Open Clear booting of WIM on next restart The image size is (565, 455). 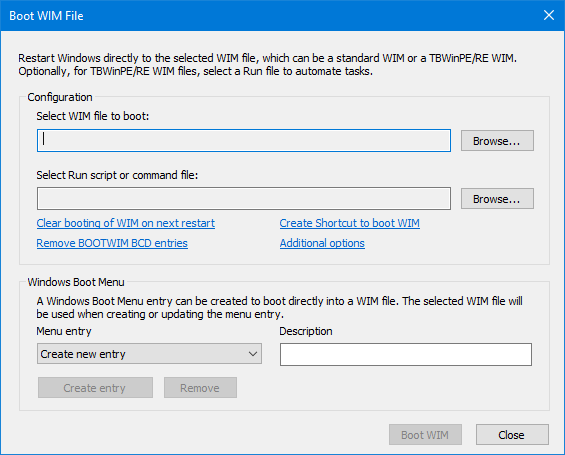[x=125, y=223]
